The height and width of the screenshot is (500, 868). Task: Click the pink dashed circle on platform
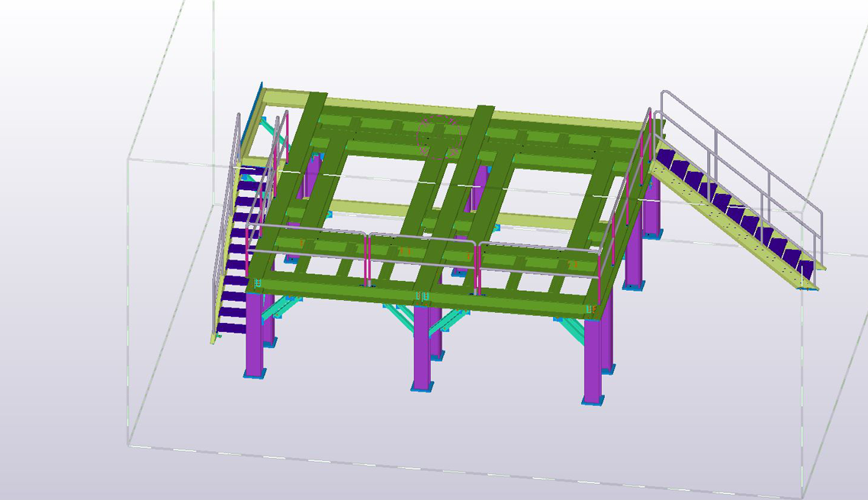439,139
